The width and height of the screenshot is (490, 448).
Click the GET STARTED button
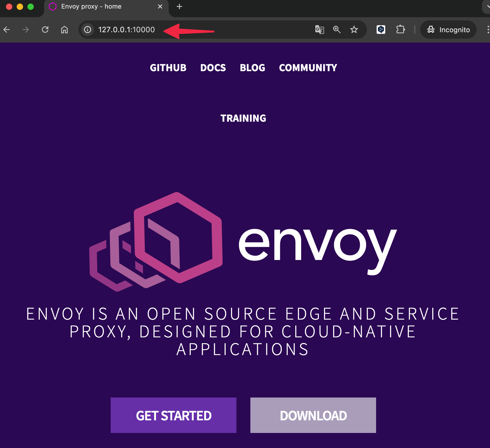pos(174,415)
